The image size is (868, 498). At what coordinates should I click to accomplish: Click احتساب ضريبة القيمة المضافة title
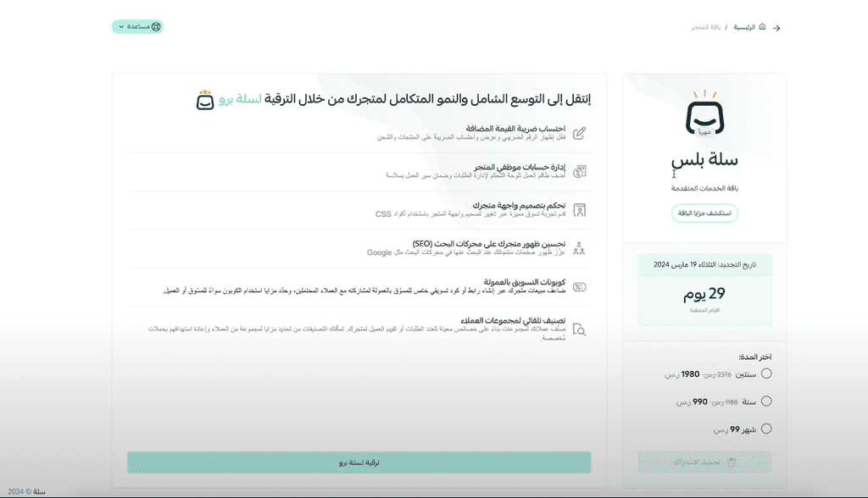515,129
